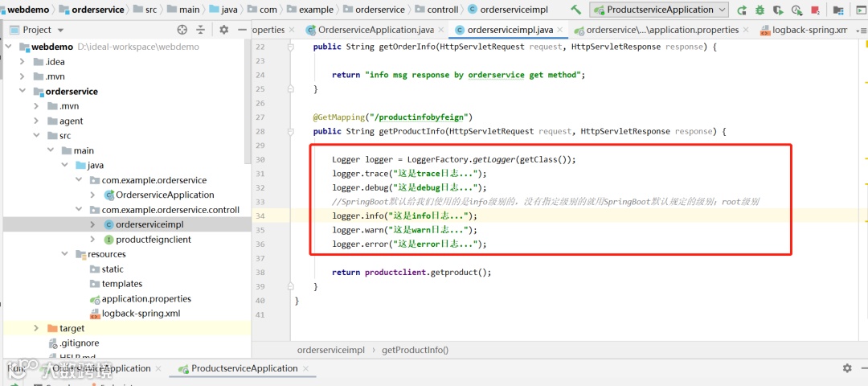The width and height of the screenshot is (868, 386).
Task: Collapse the main folder
Action: (x=51, y=150)
